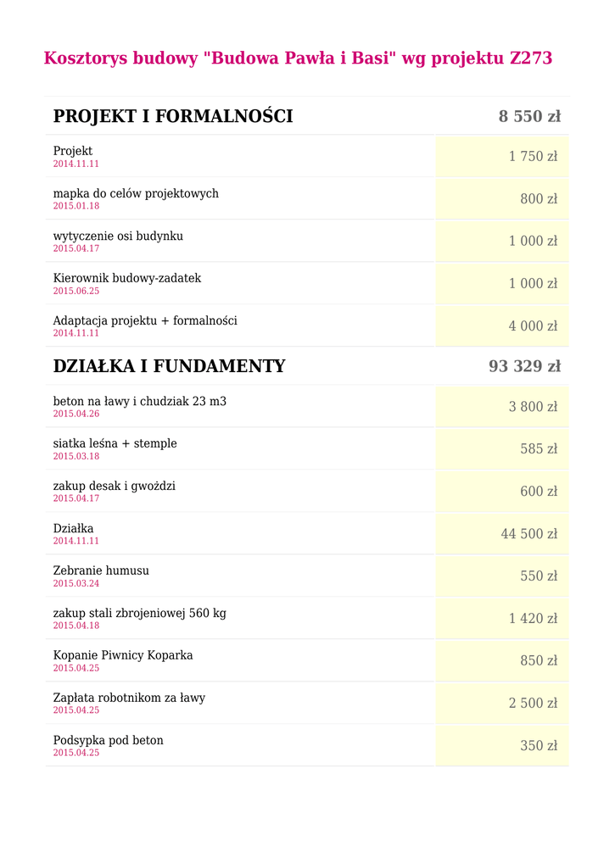Click the 93 329 zł section total
The height and width of the screenshot is (868, 615).
524,366
